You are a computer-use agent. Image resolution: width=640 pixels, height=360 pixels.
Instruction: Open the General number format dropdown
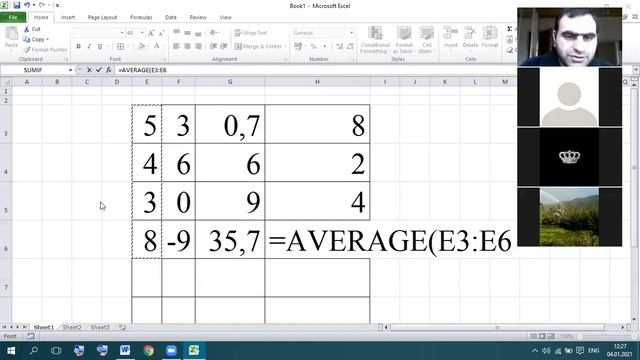coord(351,33)
